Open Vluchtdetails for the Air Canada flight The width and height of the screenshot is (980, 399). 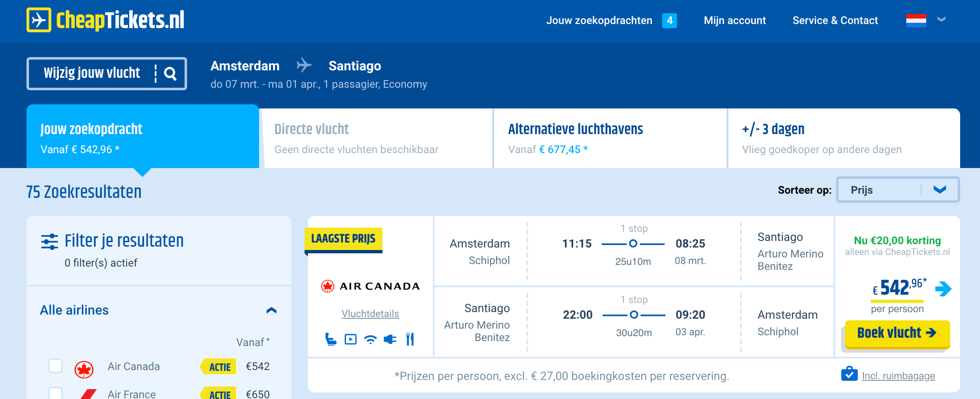click(370, 313)
